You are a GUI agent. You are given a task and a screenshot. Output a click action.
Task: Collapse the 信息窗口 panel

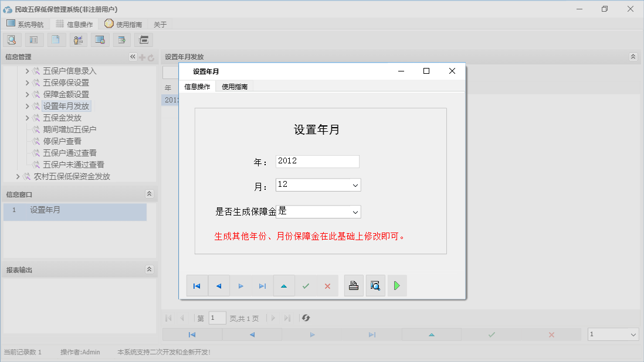tap(150, 193)
